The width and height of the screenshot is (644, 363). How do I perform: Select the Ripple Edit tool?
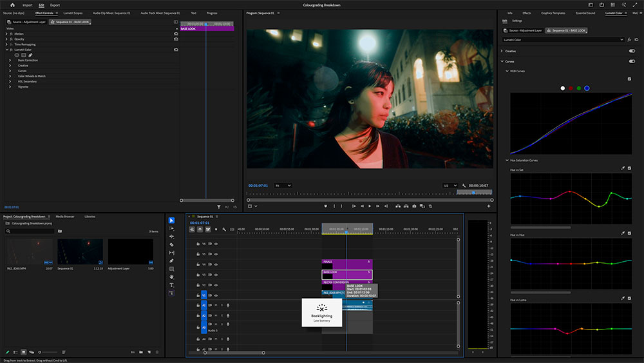171,237
